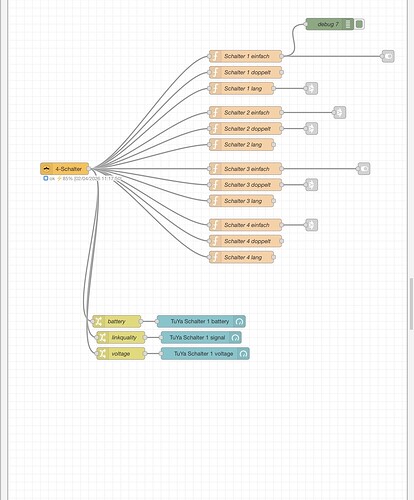This screenshot has width=414, height=500.
Task: Select the TuYa Schalter 1 signal node
Action: [x=201, y=337]
